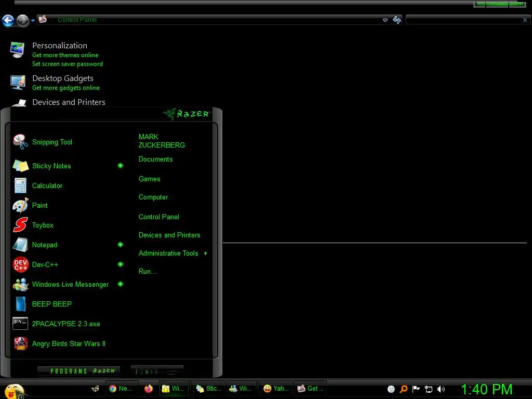Click the red Dev-C++ icon
The width and height of the screenshot is (532, 399).
20,264
